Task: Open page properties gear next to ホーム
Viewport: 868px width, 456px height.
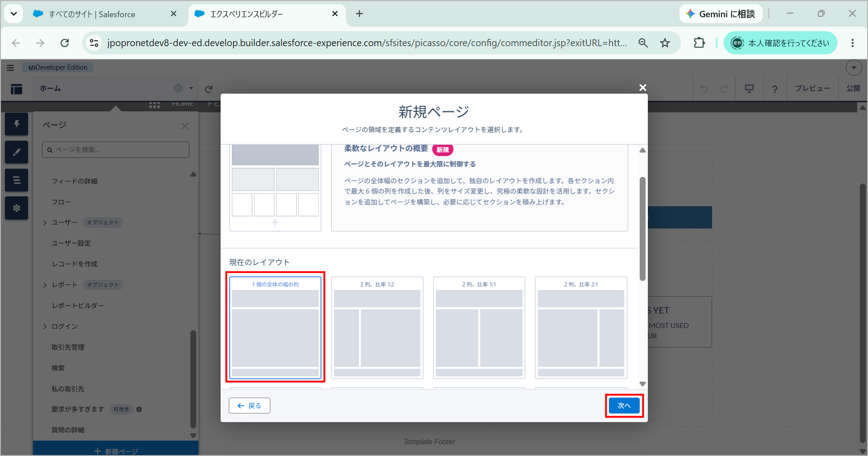Action: pyautogui.click(x=178, y=88)
